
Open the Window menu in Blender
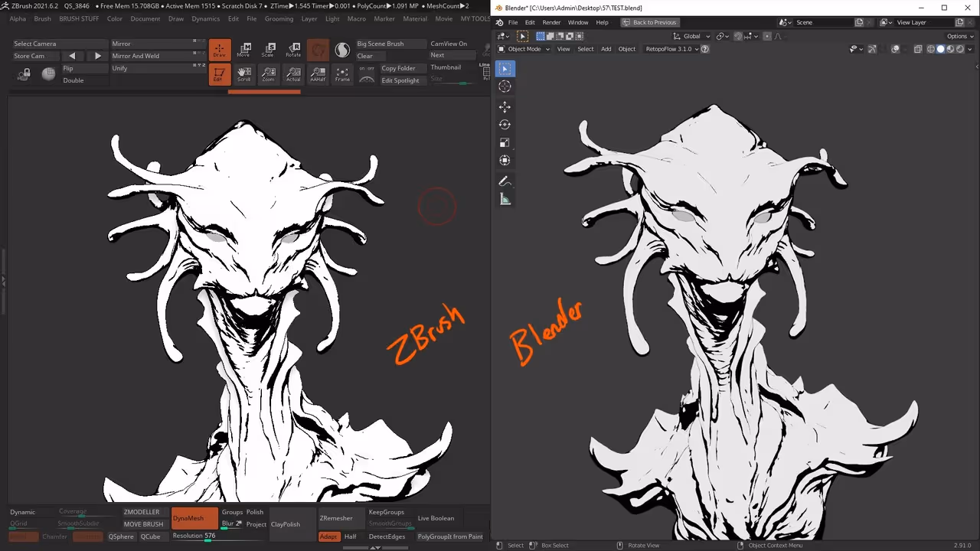coord(578,22)
